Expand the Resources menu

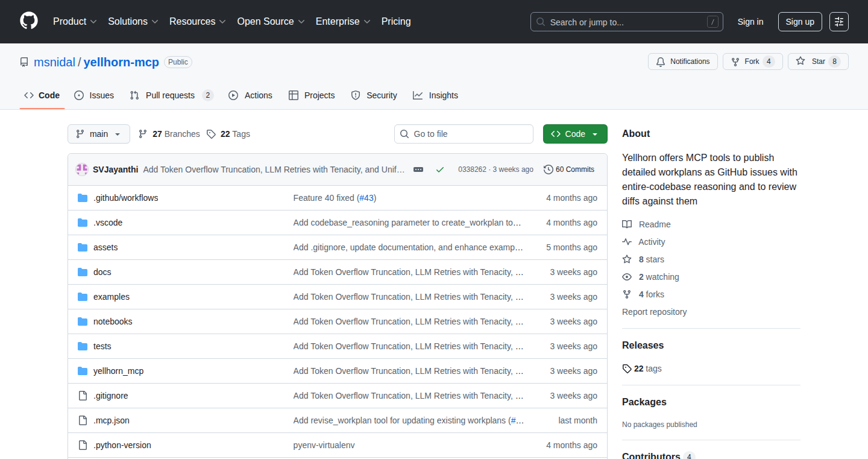click(198, 21)
